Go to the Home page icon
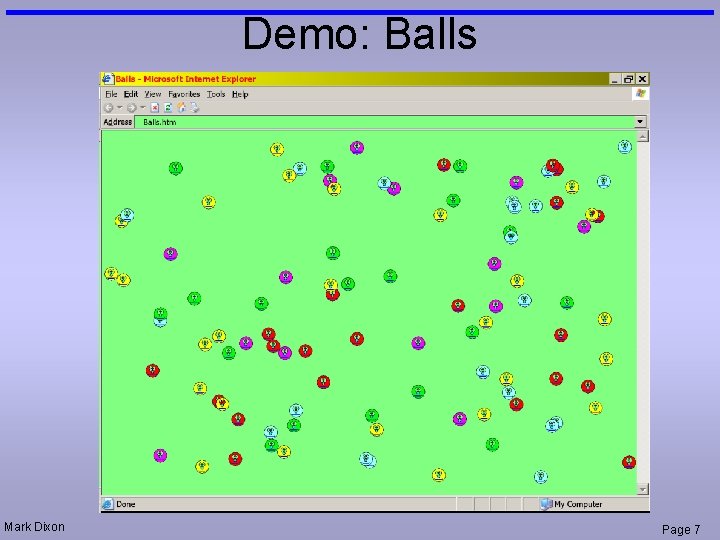Viewport: 720px width, 540px height. click(x=181, y=108)
